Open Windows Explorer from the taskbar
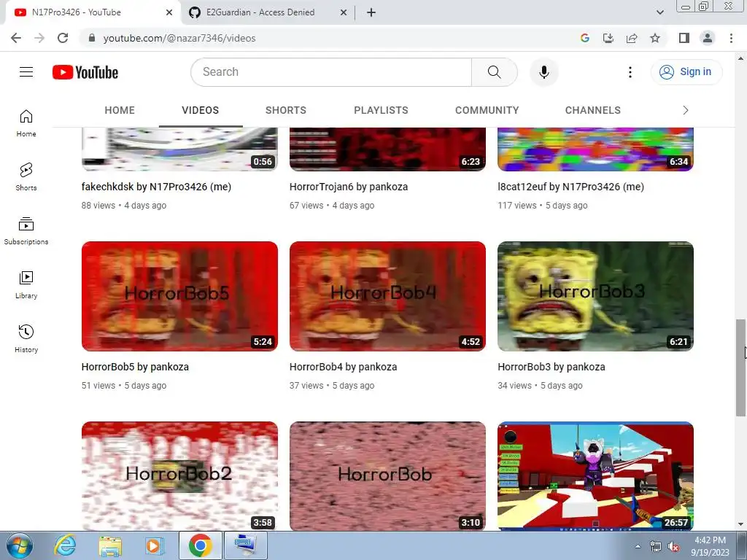 tap(110, 546)
